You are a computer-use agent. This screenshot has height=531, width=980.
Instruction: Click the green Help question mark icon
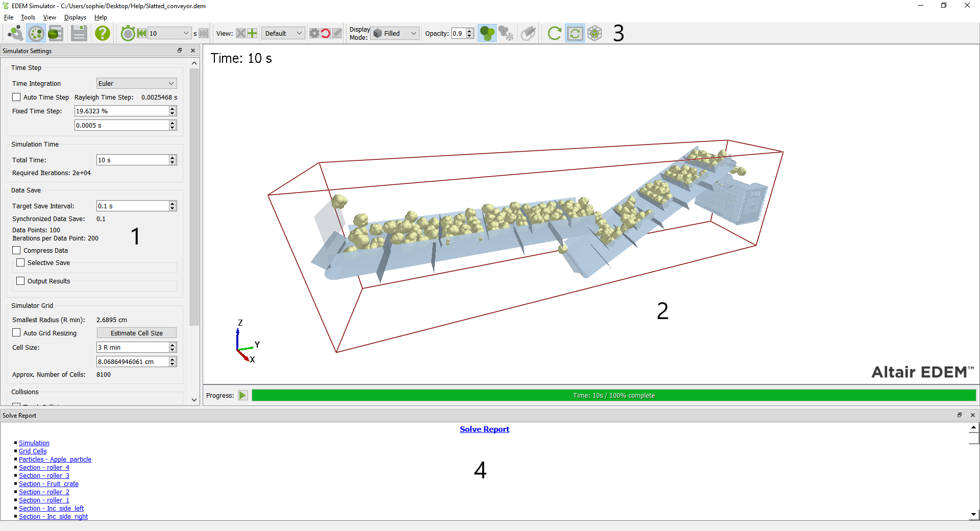[103, 34]
